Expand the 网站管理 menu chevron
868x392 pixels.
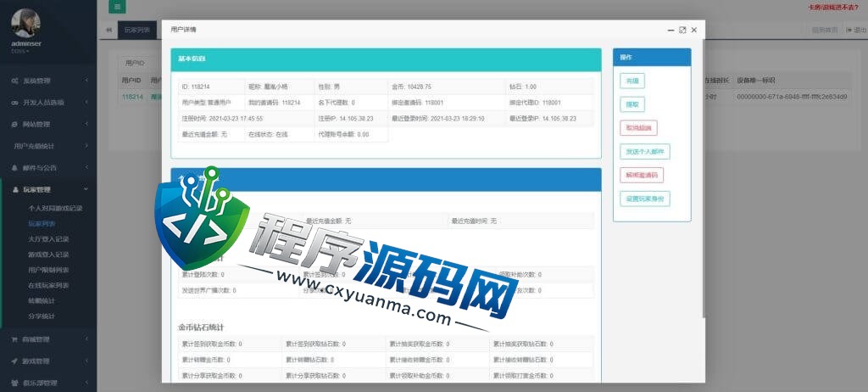[x=86, y=124]
